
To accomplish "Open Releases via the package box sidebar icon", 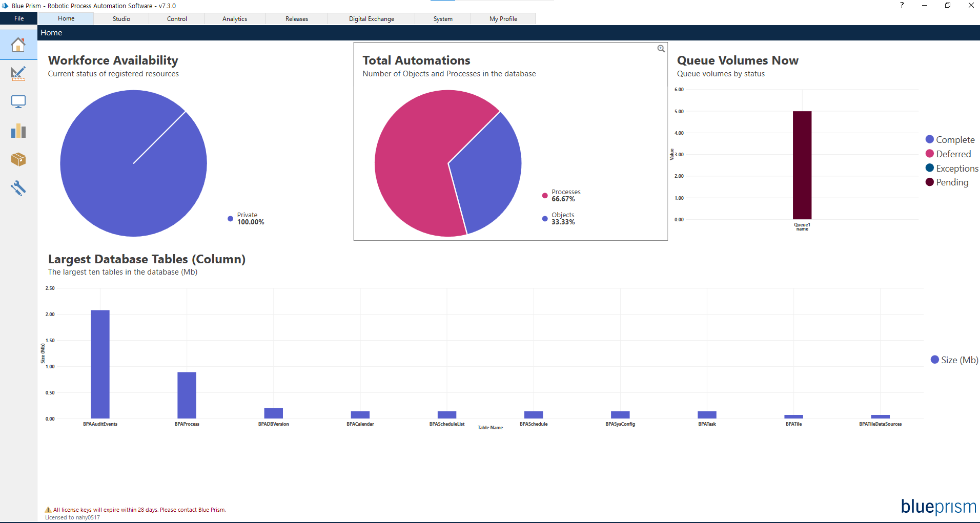I will click(18, 159).
